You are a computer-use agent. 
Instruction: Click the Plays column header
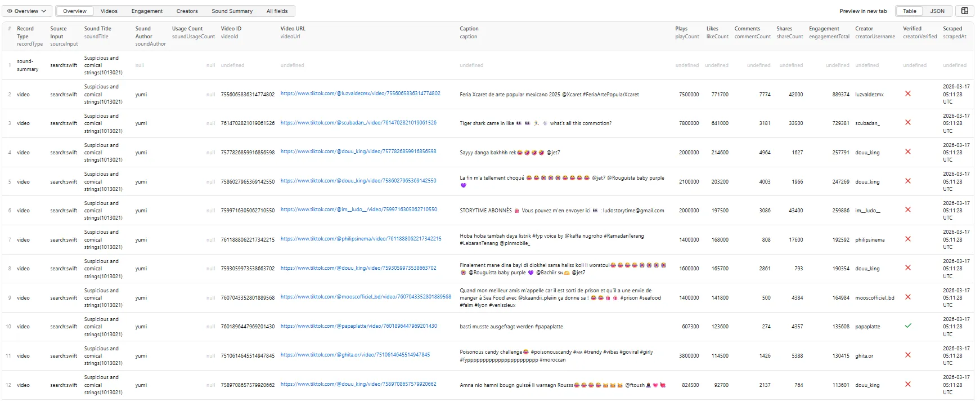(687, 33)
